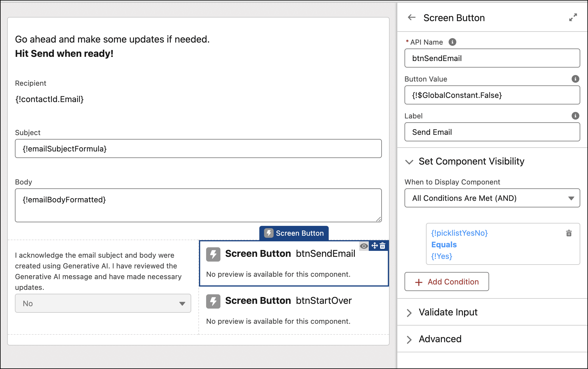Select the btnSendEmail Screen Button component
This screenshot has width=588, height=369.
click(294, 263)
